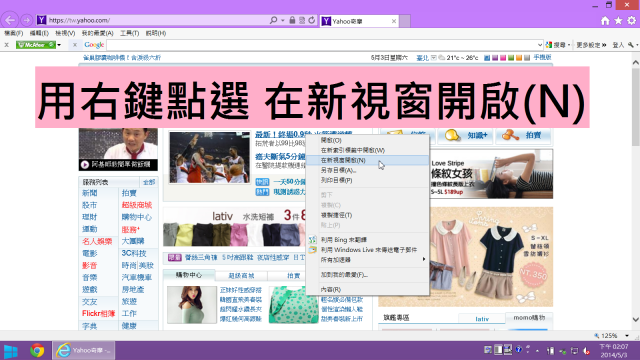This screenshot has height=360, width=640.
Task: Click 更多設定 on the Google toolbar
Action: coord(591,45)
